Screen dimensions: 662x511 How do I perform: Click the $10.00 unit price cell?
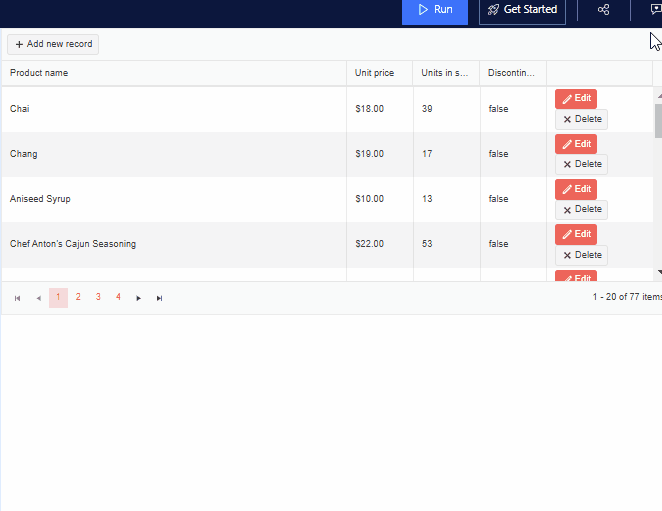pos(380,199)
